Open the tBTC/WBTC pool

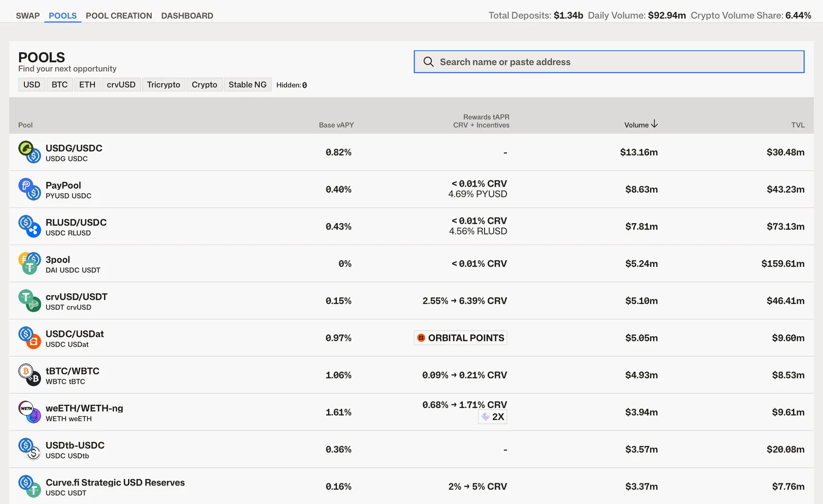(x=411, y=375)
